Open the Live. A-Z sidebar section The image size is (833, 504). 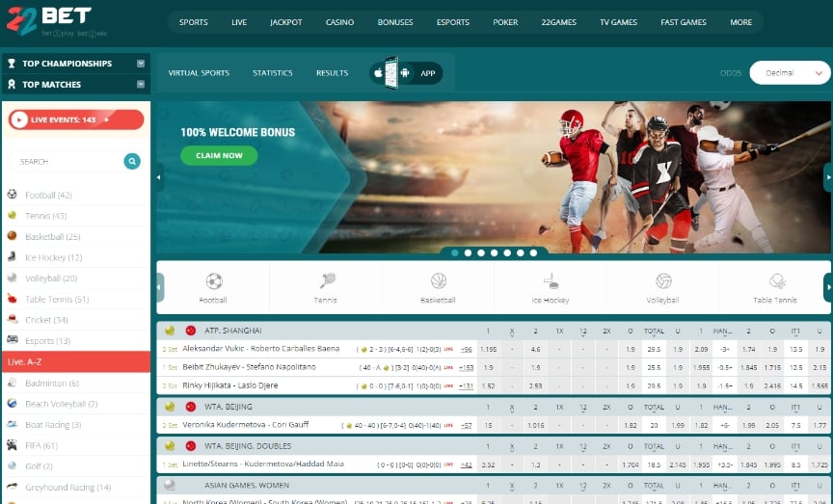point(76,361)
